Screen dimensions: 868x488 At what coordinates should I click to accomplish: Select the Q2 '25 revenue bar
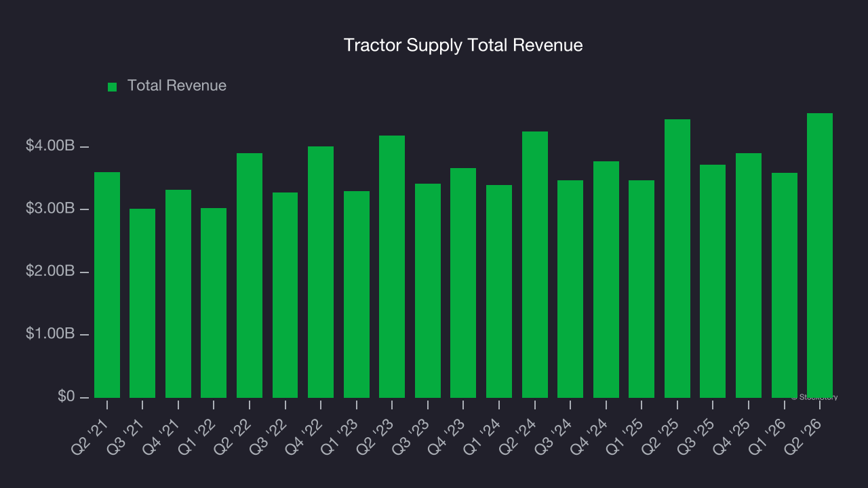(x=677, y=258)
